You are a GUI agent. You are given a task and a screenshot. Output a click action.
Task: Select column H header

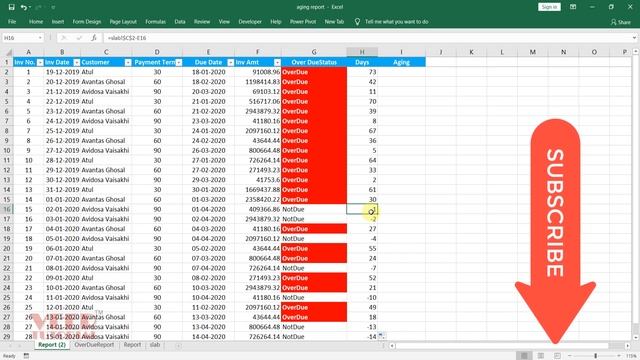coord(362,52)
